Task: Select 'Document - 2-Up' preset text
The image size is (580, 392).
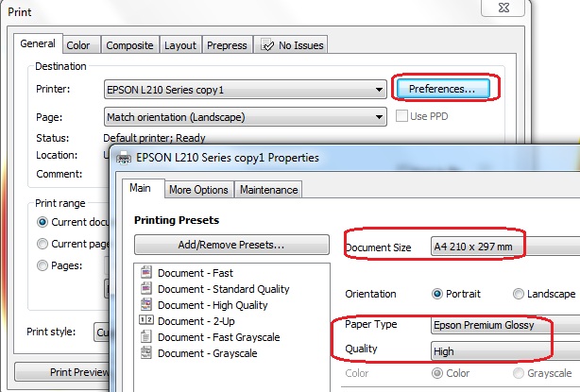Action: tap(196, 321)
